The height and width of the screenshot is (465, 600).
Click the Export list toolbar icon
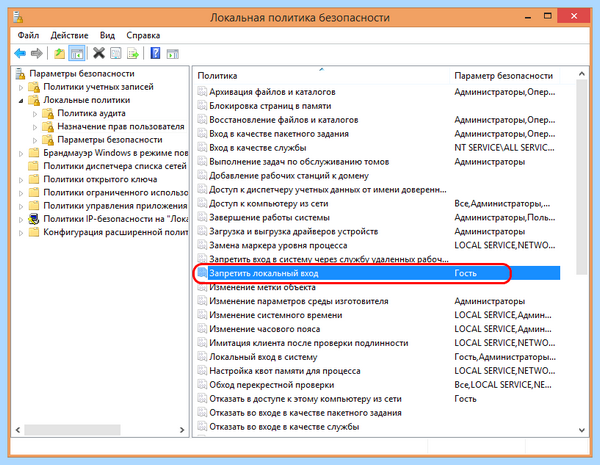pos(132,54)
